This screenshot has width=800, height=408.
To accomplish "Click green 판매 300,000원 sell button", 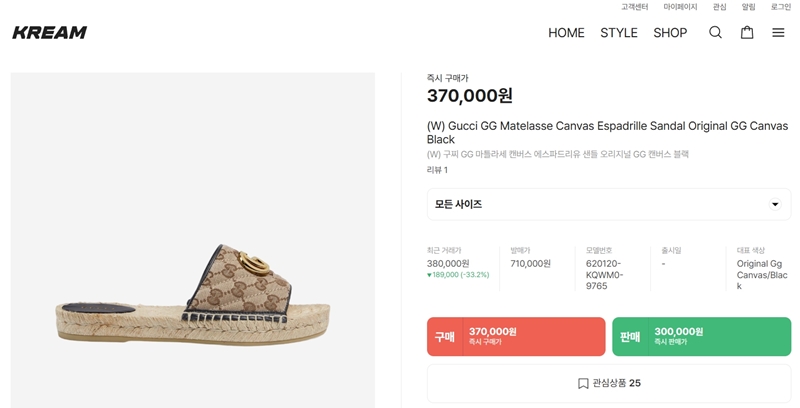I will tap(701, 337).
